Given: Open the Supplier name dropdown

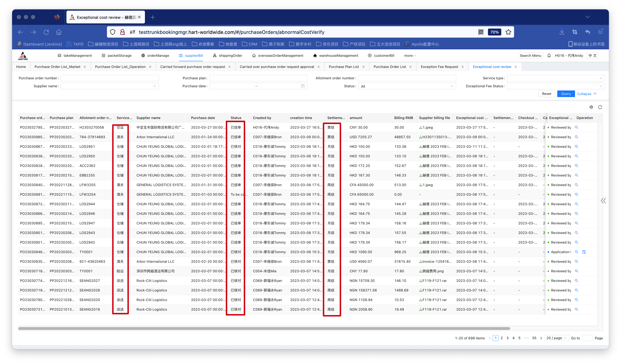Looking at the screenshot, I should pyautogui.click(x=109, y=86).
